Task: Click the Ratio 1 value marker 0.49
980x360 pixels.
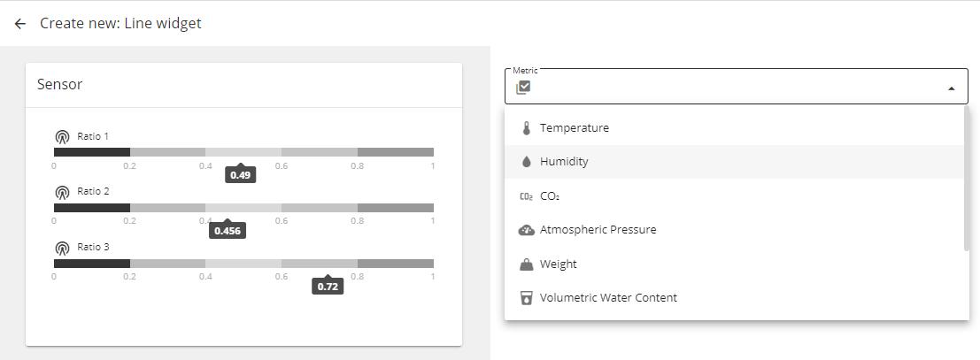Action: pyautogui.click(x=240, y=175)
